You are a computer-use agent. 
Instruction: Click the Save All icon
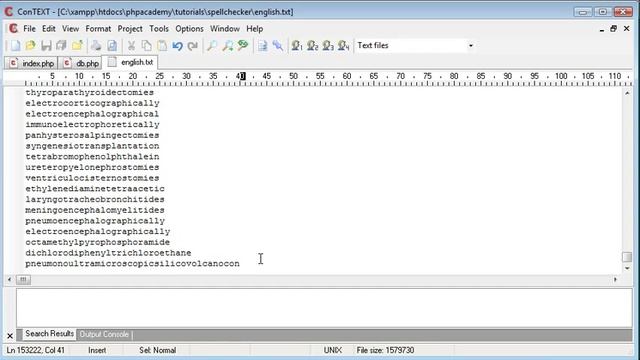coord(61,45)
